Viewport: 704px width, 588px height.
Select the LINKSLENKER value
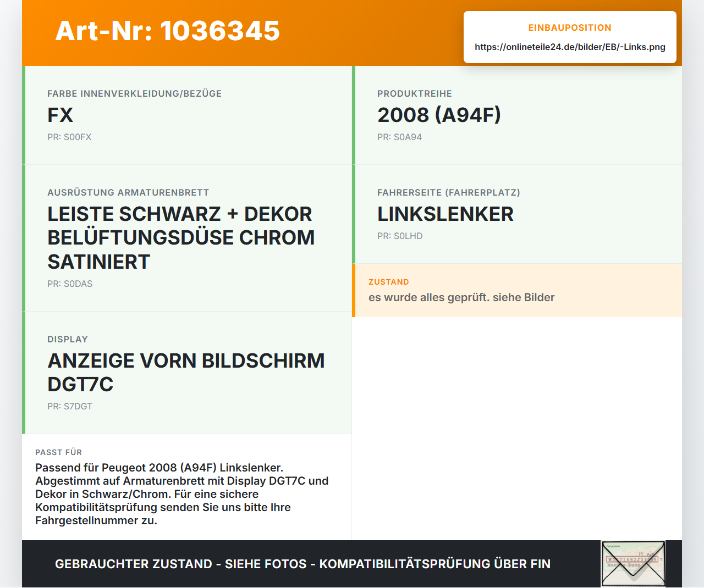click(x=446, y=214)
